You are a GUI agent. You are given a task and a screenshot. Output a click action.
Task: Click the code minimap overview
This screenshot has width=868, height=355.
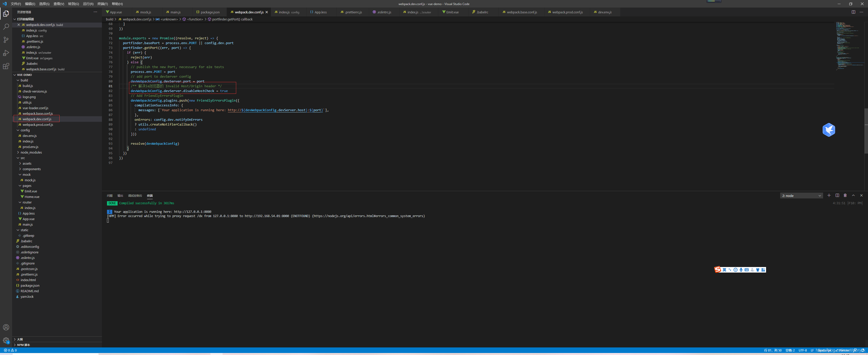click(x=850, y=46)
